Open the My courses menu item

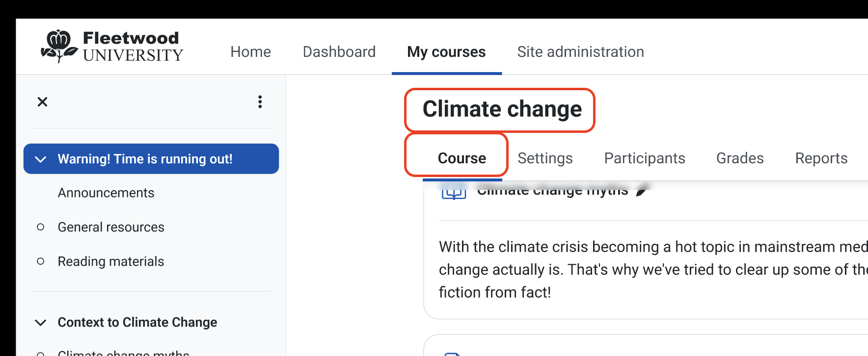click(x=446, y=52)
